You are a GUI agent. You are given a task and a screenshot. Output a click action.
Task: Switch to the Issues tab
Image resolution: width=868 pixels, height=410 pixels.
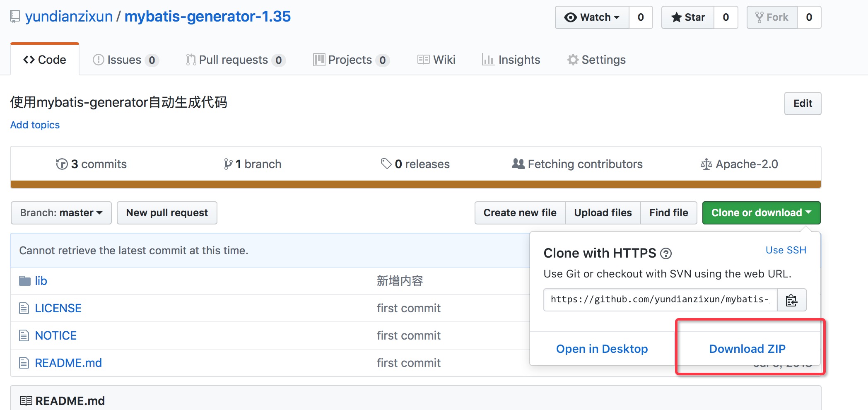click(x=126, y=60)
